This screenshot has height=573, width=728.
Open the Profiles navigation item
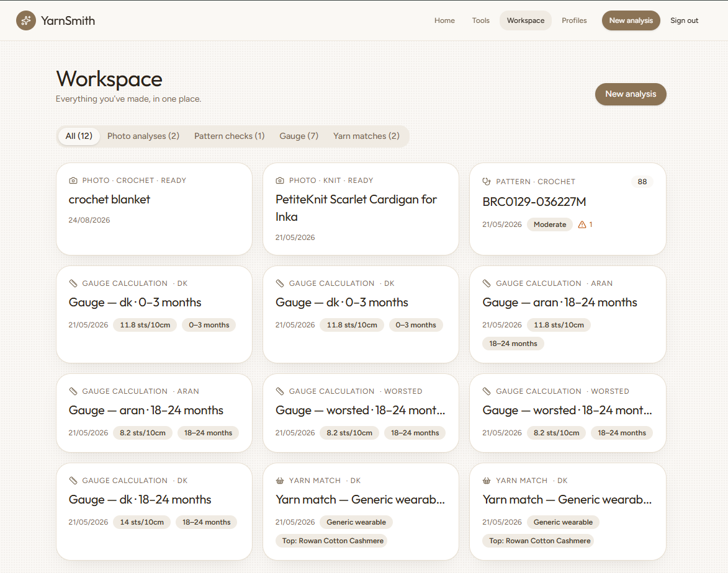(x=574, y=20)
